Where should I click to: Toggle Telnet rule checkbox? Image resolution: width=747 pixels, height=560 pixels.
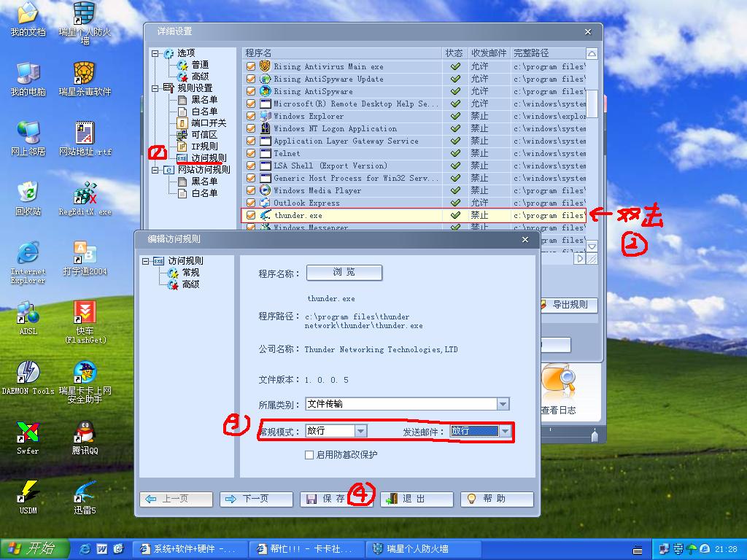point(251,153)
